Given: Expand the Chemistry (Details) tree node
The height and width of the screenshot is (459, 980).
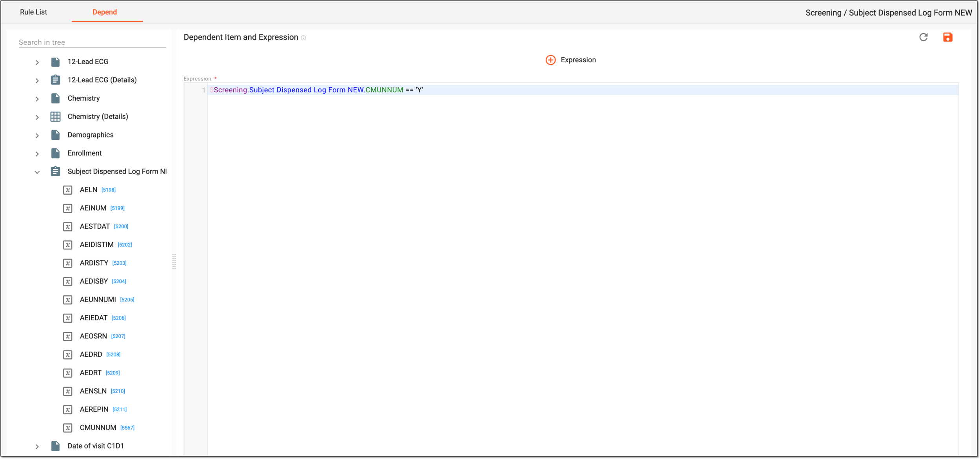Looking at the screenshot, I should tap(37, 117).
